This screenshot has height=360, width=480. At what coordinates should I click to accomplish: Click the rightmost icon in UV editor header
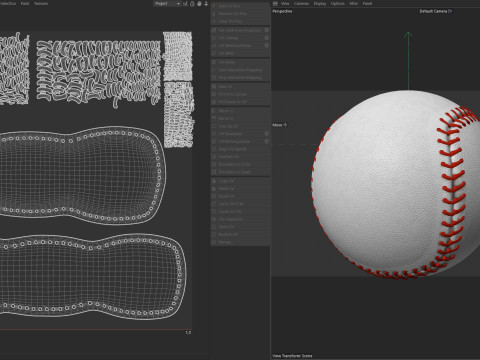click(206, 4)
